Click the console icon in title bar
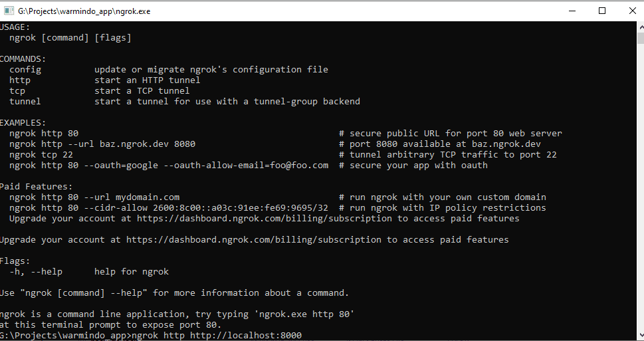The image size is (644, 341). pos(9,11)
